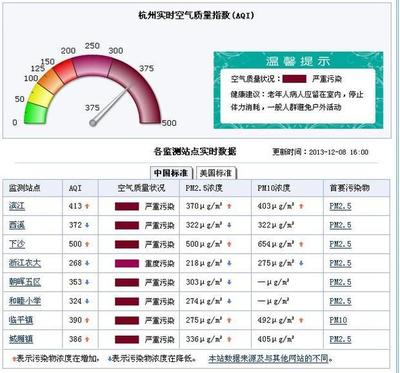
Task: Click the 405μg/m³ PM10 value for 城厢镇
Action: 276,339
